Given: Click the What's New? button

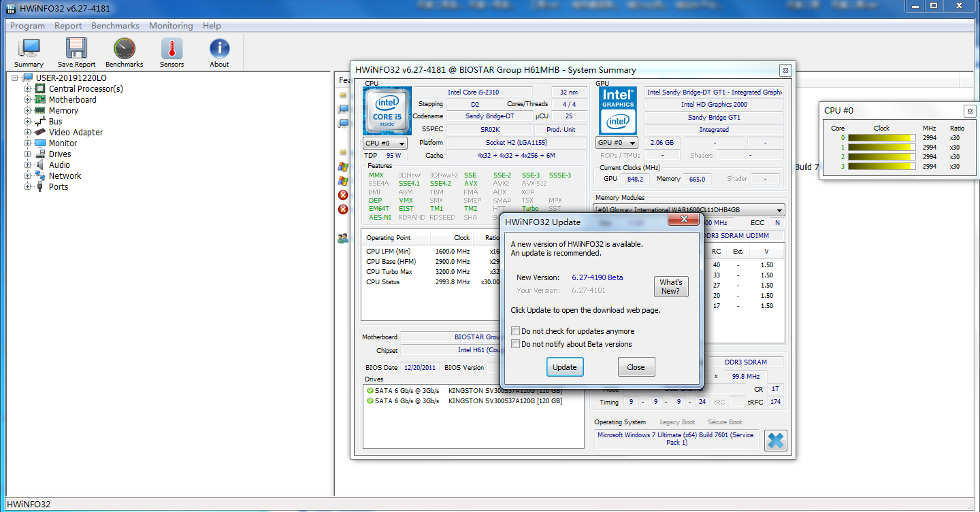Looking at the screenshot, I should coord(671,286).
